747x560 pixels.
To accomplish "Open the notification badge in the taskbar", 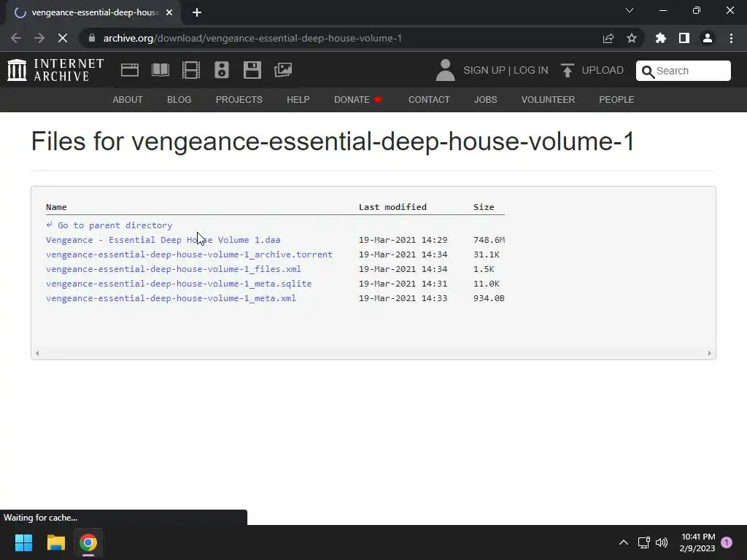I will pos(727,542).
